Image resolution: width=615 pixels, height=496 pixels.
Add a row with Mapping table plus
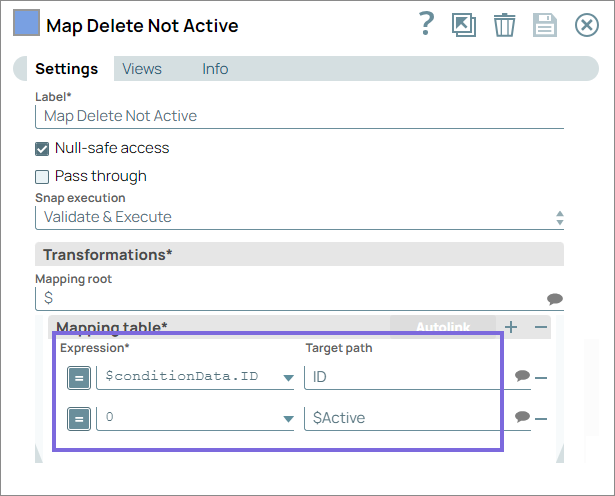point(511,327)
